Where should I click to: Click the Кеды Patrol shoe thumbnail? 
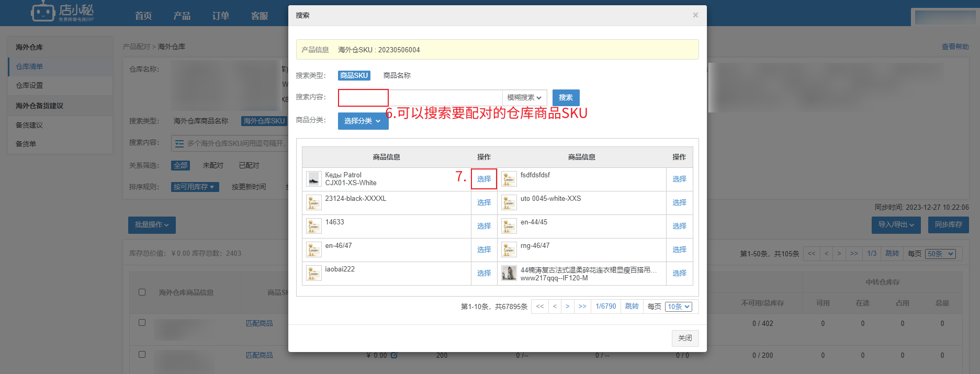click(313, 179)
